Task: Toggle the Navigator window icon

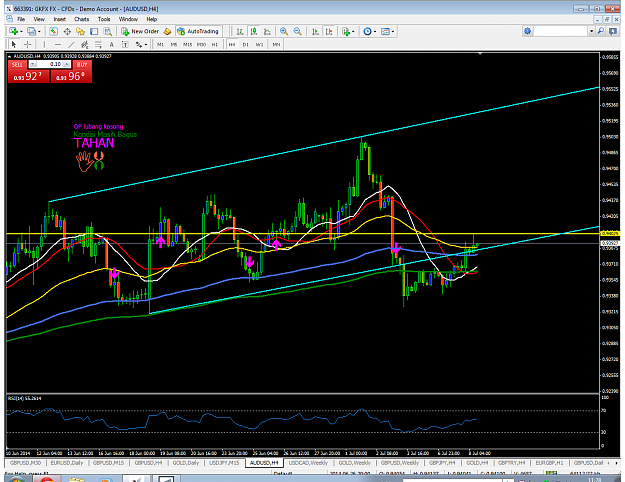Action: (x=81, y=31)
